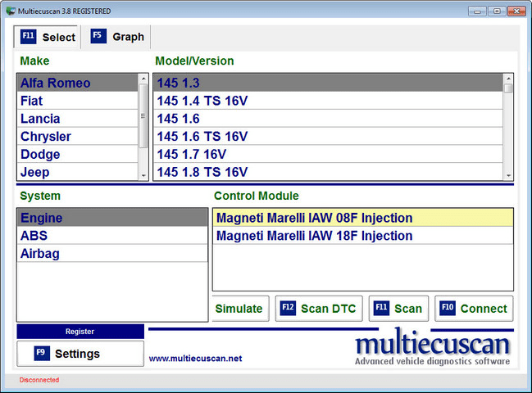Click the F5 key icon beside Graph

click(98, 36)
